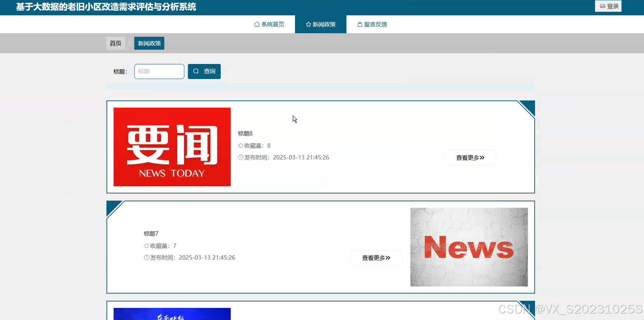Click the truck icon in login button

click(x=602, y=6)
